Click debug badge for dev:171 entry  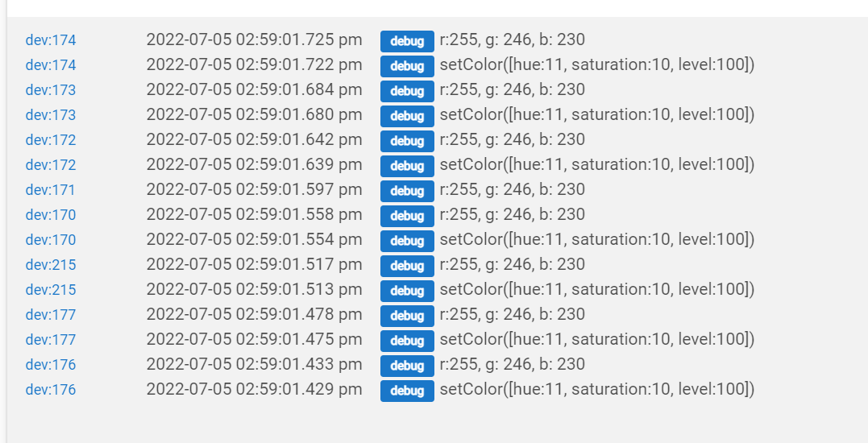[407, 191]
